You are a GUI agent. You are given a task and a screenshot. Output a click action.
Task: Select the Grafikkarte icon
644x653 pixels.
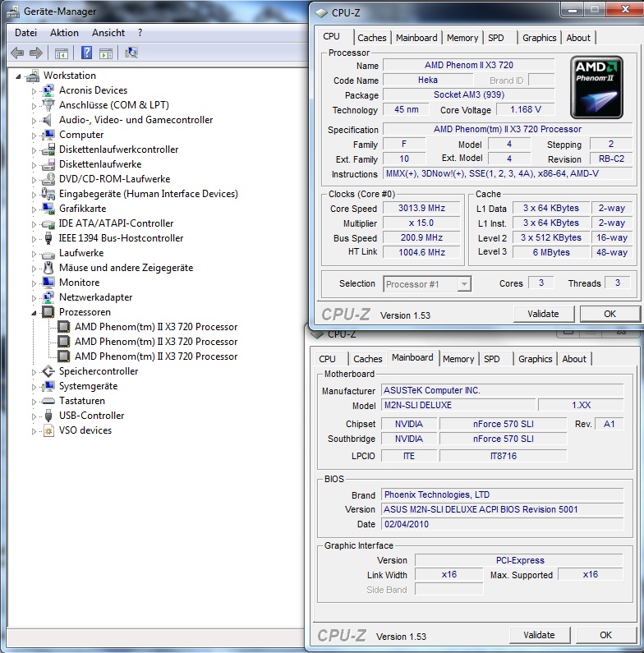tap(48, 209)
